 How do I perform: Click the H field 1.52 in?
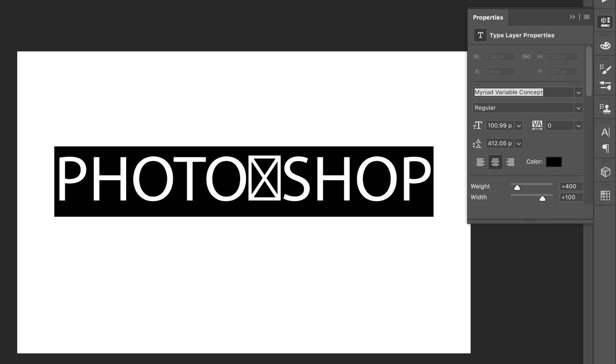click(x=562, y=57)
